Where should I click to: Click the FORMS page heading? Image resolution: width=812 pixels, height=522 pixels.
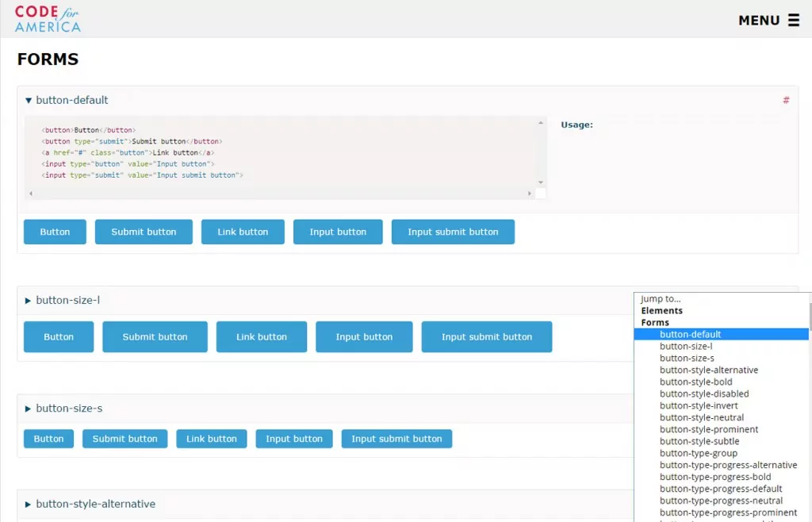click(48, 59)
